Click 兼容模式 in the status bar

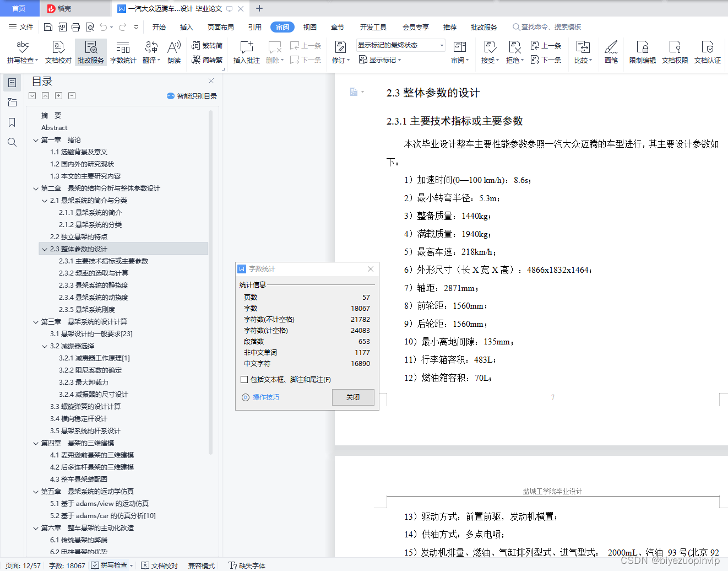202,565
